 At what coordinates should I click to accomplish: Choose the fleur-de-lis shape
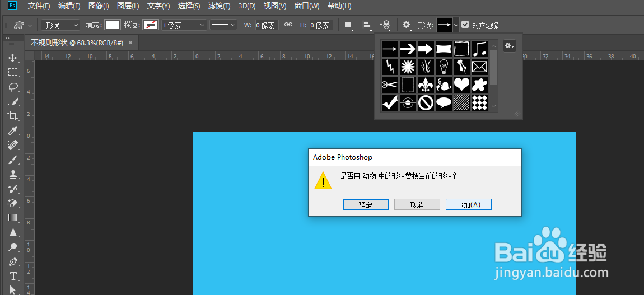coord(426,85)
